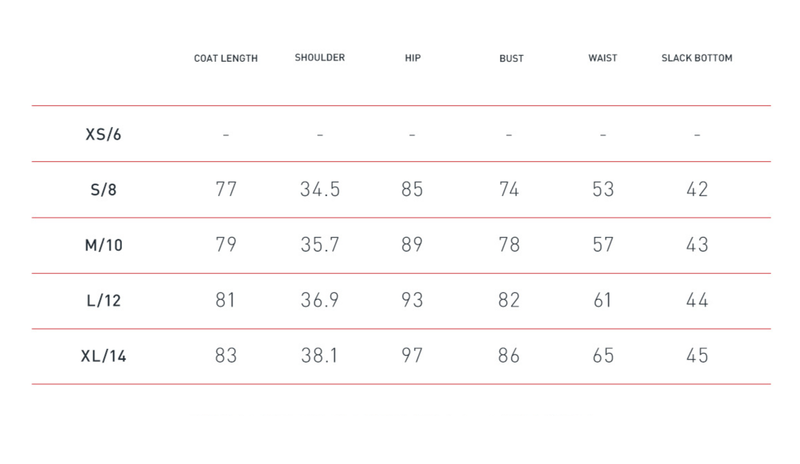Viewport: 800px width, 464px height.
Task: Click the M/10 size row label
Action: [x=106, y=245]
